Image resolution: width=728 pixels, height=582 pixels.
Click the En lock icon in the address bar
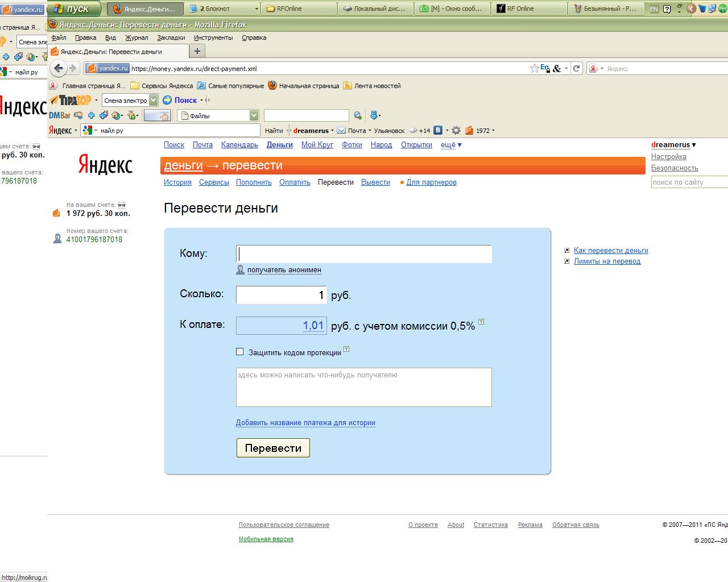click(544, 68)
